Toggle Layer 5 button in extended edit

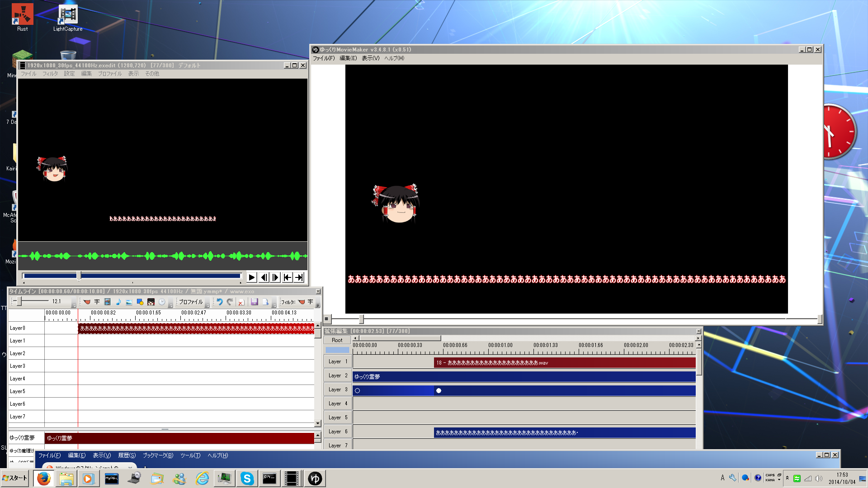pyautogui.click(x=338, y=418)
